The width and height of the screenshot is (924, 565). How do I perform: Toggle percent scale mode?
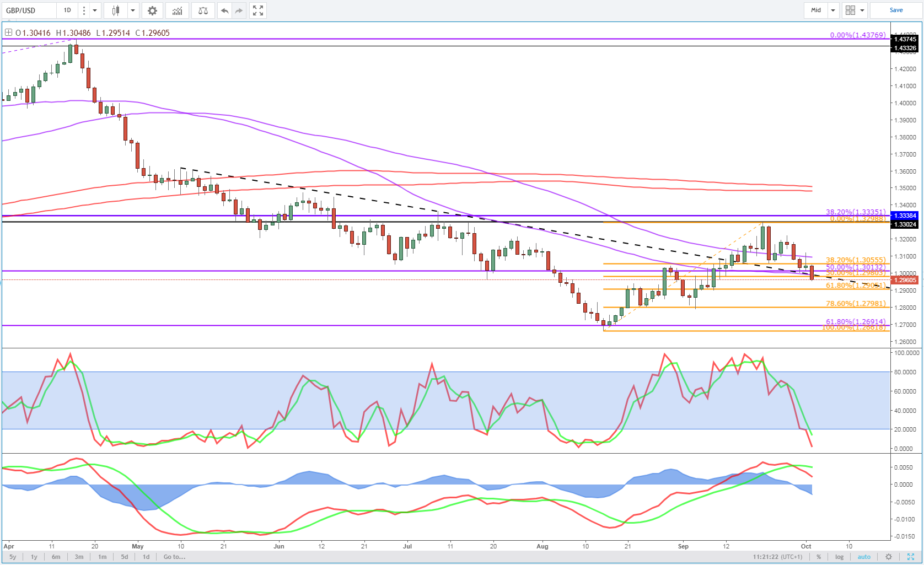coord(819,557)
